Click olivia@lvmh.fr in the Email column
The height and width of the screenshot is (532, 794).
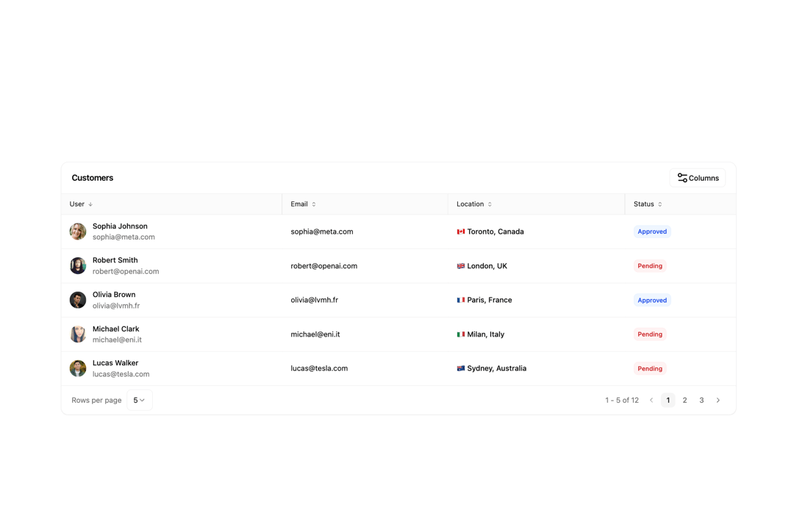[x=315, y=300]
